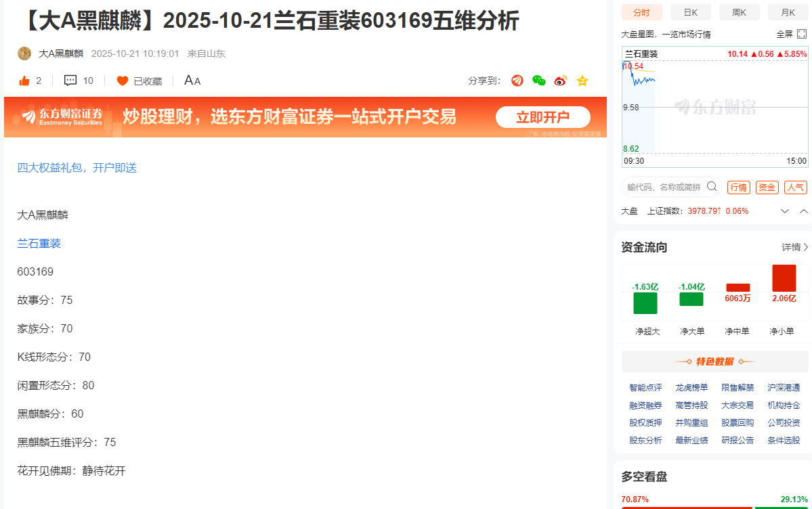Click the 29.13% bearish percentage
Image resolution: width=812 pixels, height=509 pixels.
(x=794, y=500)
